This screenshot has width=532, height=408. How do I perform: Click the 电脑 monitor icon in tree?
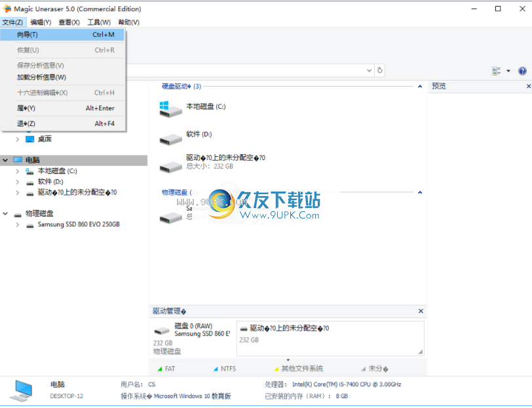18,160
